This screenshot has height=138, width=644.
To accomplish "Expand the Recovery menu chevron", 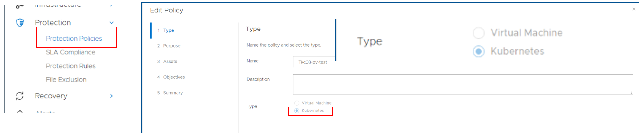I will pyautogui.click(x=111, y=96).
